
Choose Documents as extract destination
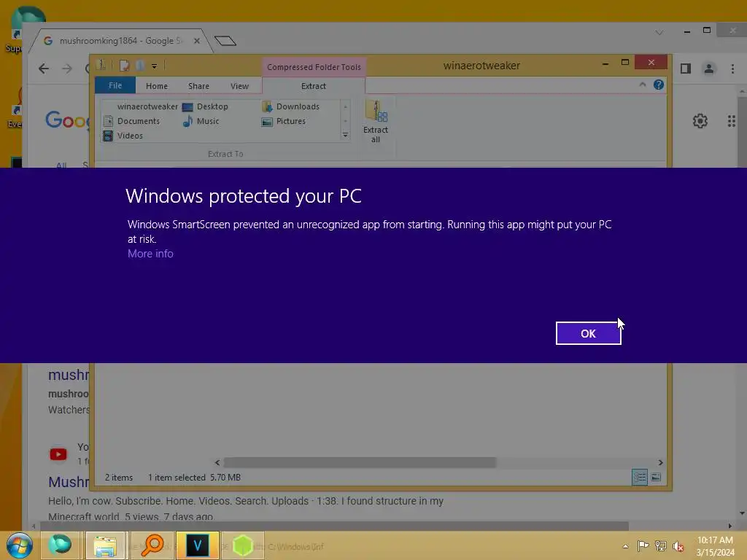(x=131, y=121)
